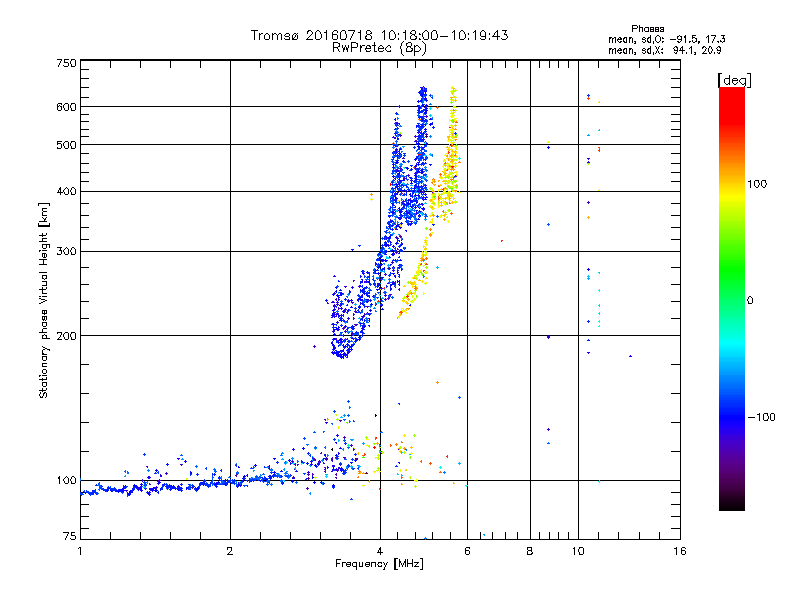This screenshot has height=600, width=800.
Task: Click the 'Phases' heading at top right
Action: tap(647, 29)
